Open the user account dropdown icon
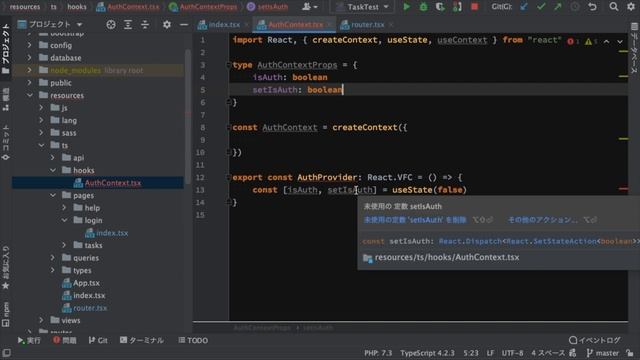Viewport: 640px width, 360px height. 309,7
